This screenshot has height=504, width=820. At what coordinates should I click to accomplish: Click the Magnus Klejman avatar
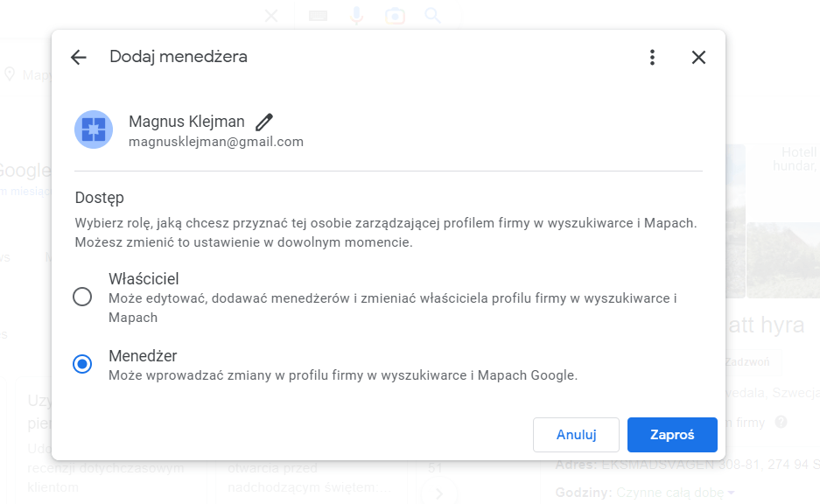94,129
